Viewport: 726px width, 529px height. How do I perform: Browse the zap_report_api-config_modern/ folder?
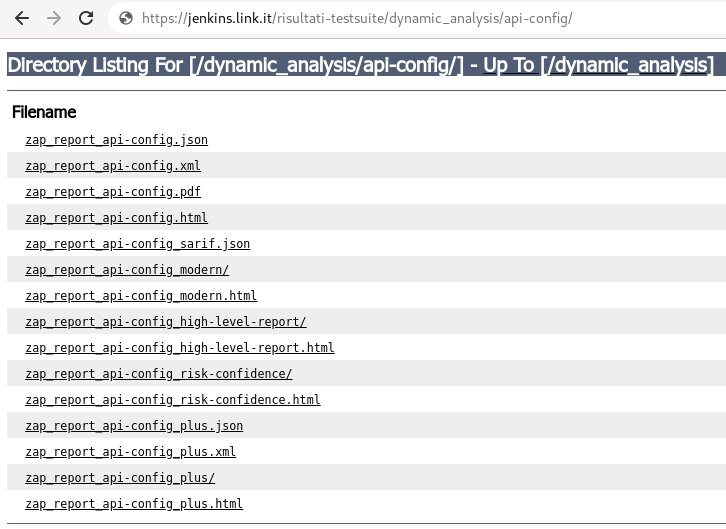127,269
